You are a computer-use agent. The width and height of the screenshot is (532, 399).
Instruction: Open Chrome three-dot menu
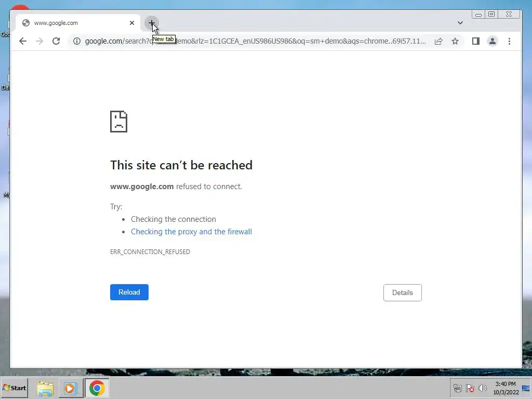click(x=509, y=41)
